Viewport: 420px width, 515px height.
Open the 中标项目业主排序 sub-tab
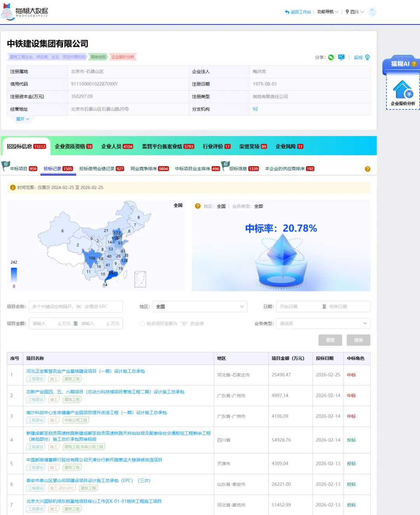coord(198,169)
